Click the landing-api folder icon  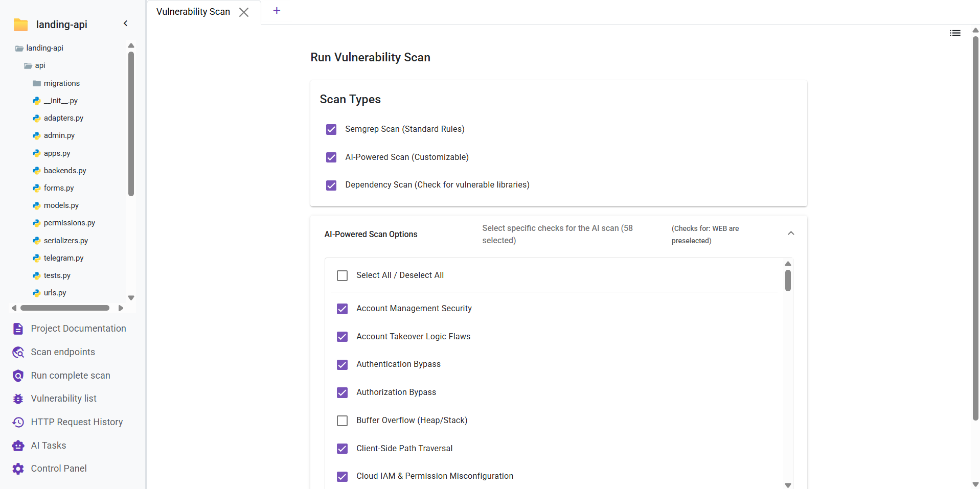click(20, 24)
